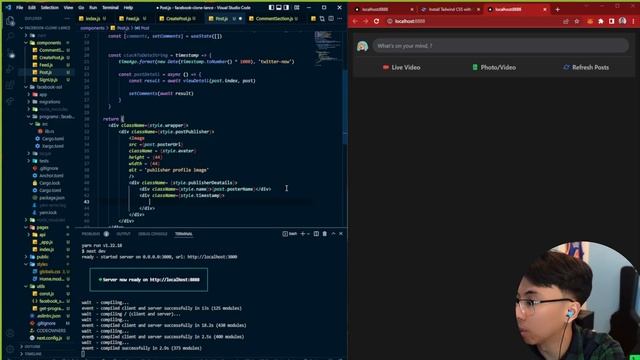
Task: Add a new terminal with the plus icon
Action: pos(302,234)
